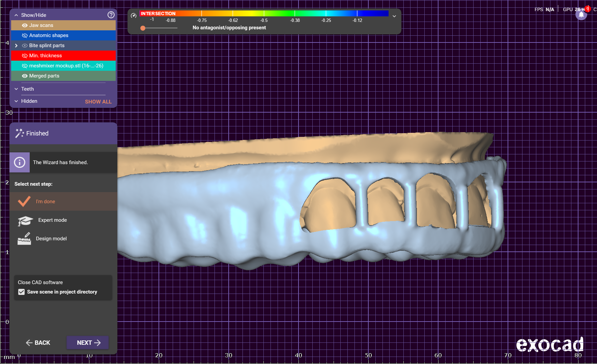Click the intersection gauge icon
The height and width of the screenshot is (364, 597).
point(134,15)
